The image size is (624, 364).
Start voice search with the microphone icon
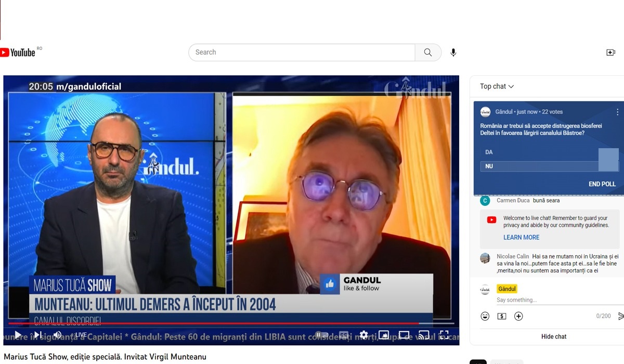point(453,53)
